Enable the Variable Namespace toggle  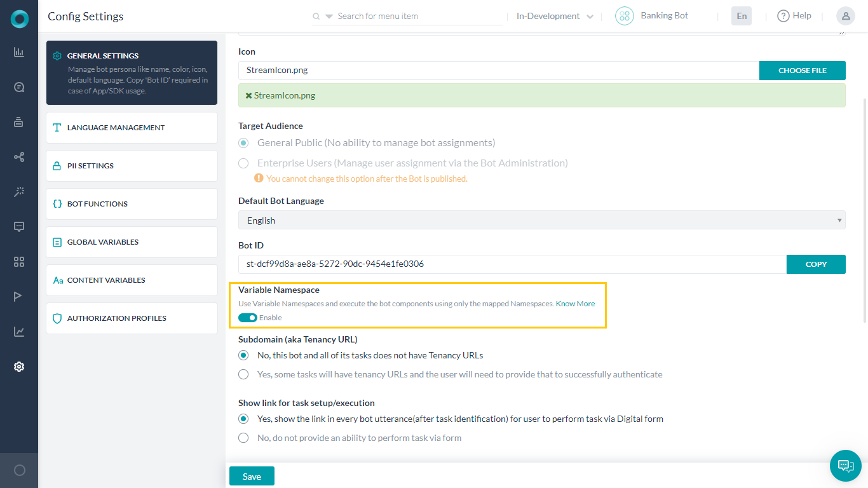click(x=248, y=317)
